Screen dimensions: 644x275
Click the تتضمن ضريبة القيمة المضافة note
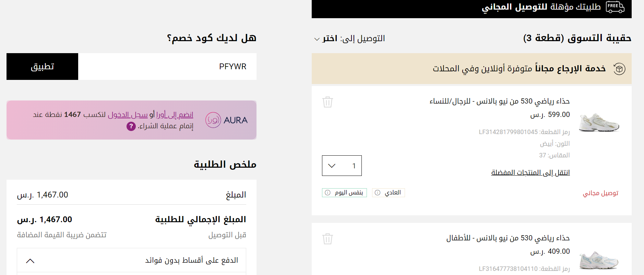point(62,235)
